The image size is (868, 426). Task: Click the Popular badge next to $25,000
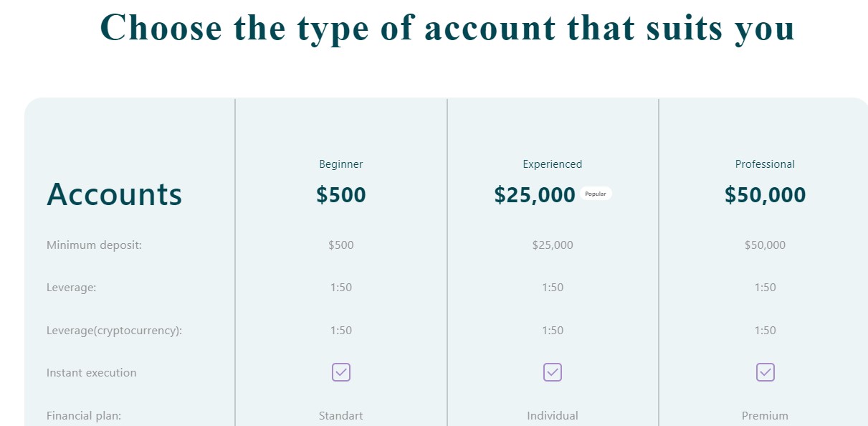point(596,194)
